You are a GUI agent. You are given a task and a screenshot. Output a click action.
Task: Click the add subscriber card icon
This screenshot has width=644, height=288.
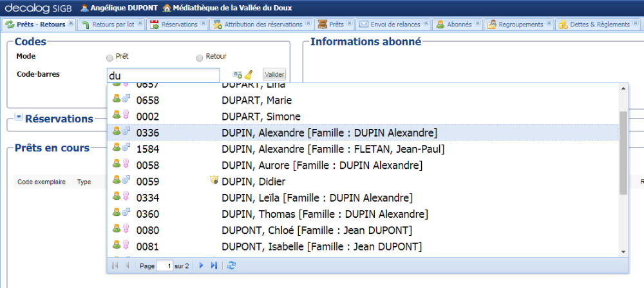[x=238, y=74]
